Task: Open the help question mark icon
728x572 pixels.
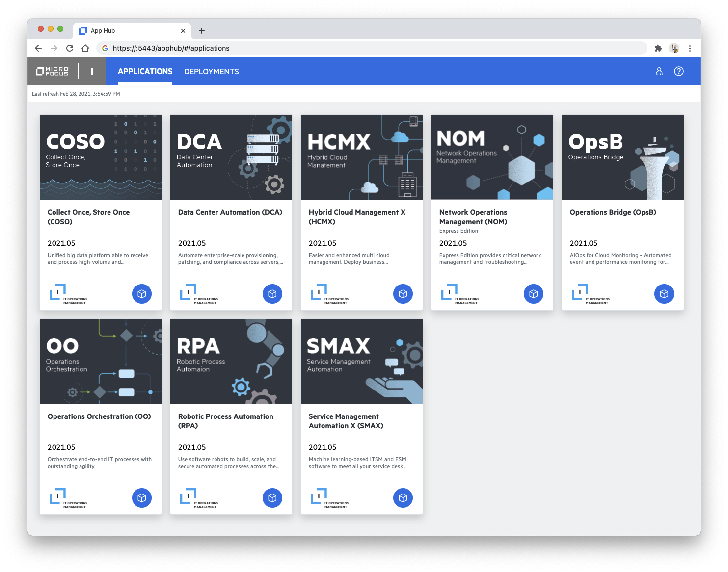Action: pos(679,71)
